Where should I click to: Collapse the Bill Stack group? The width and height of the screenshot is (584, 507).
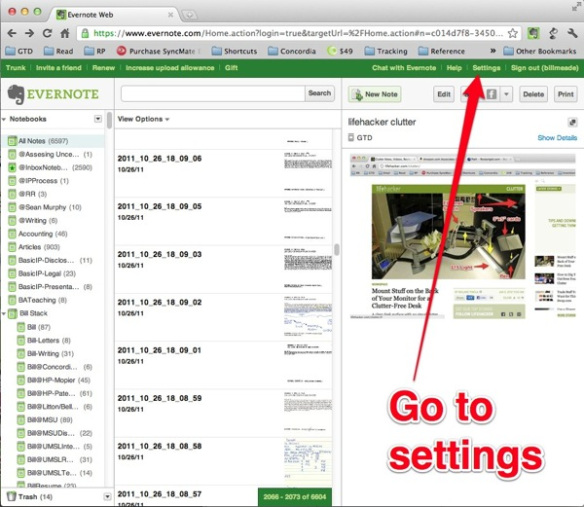pyautogui.click(x=4, y=314)
